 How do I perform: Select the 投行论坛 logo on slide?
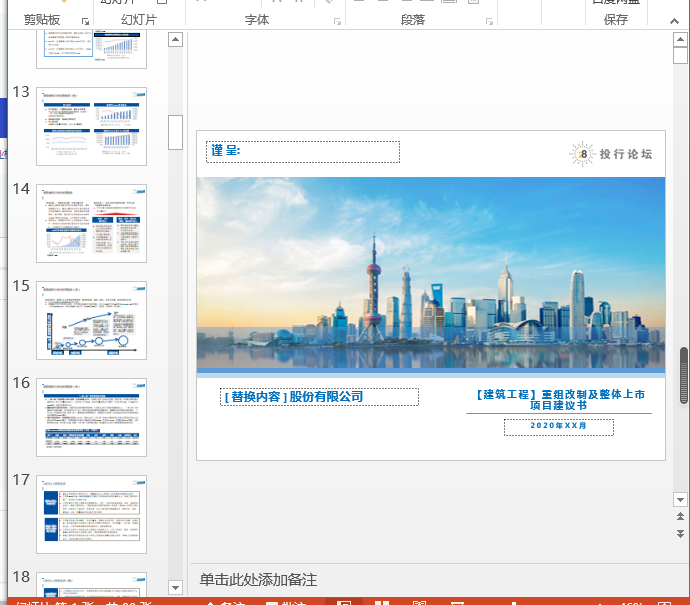click(611, 154)
